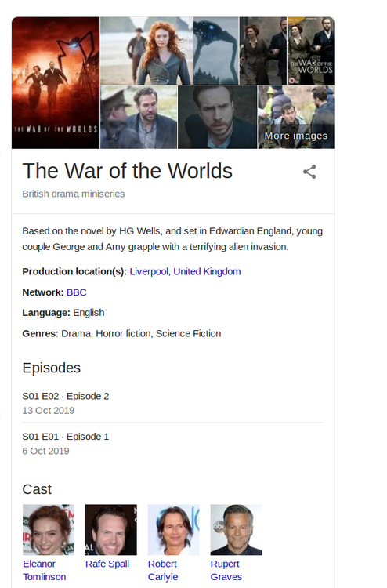The image size is (387, 588).
Task: Open the grey tripod alien machine image
Action: pyautogui.click(x=215, y=51)
